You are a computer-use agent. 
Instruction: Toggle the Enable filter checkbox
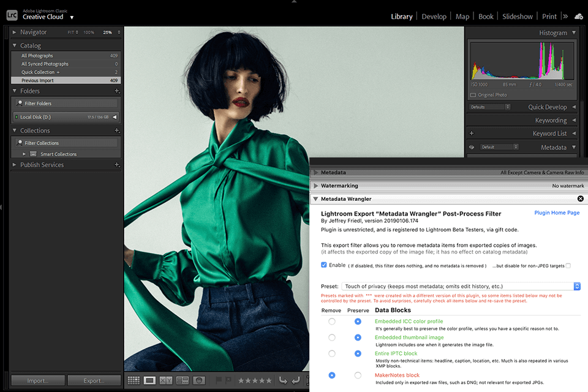324,265
